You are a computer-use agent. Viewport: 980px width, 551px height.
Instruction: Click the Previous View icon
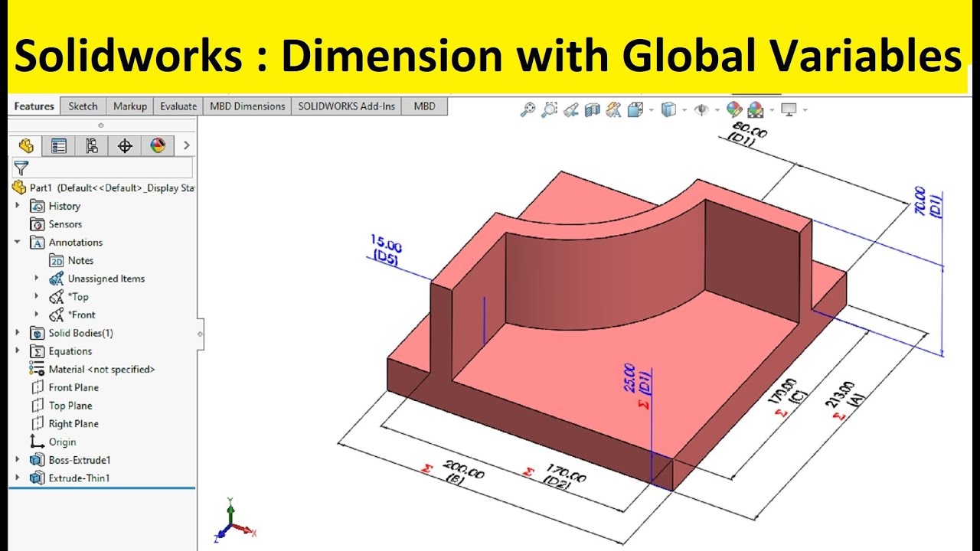coord(570,109)
